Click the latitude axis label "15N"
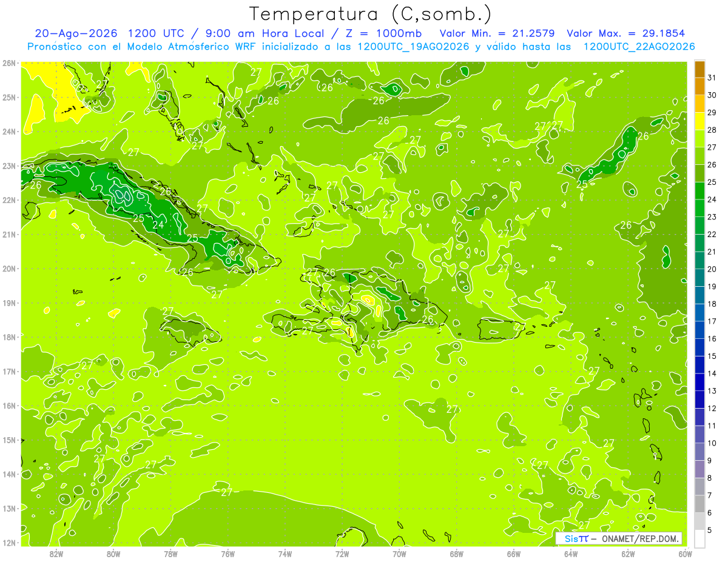The image size is (728, 562). tap(8, 440)
